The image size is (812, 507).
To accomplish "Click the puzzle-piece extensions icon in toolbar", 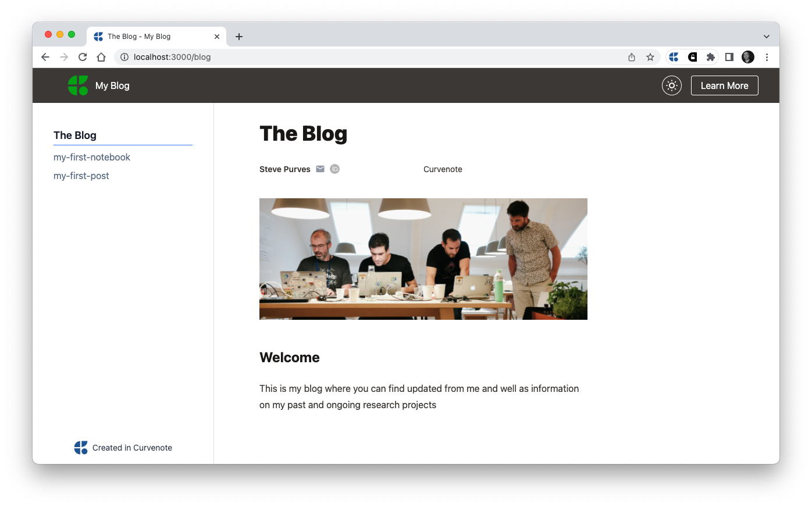I will [710, 56].
